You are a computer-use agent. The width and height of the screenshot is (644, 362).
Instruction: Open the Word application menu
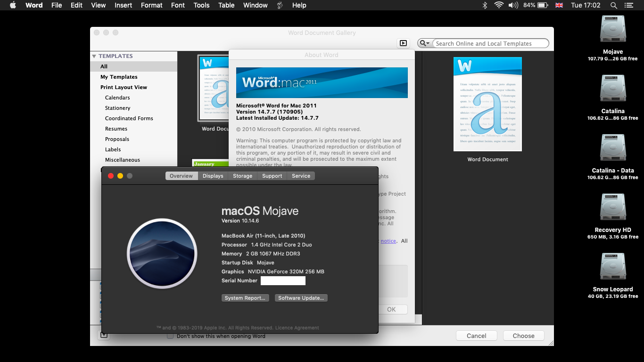pyautogui.click(x=34, y=5)
